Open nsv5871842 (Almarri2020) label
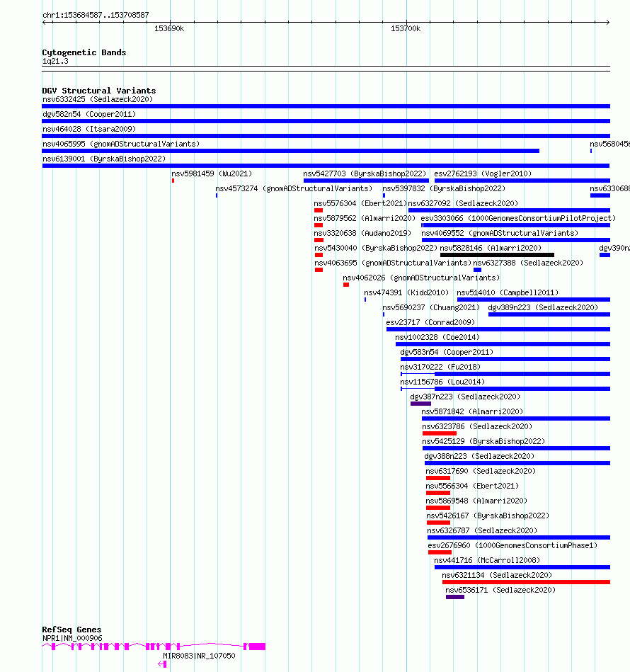 [x=472, y=412]
